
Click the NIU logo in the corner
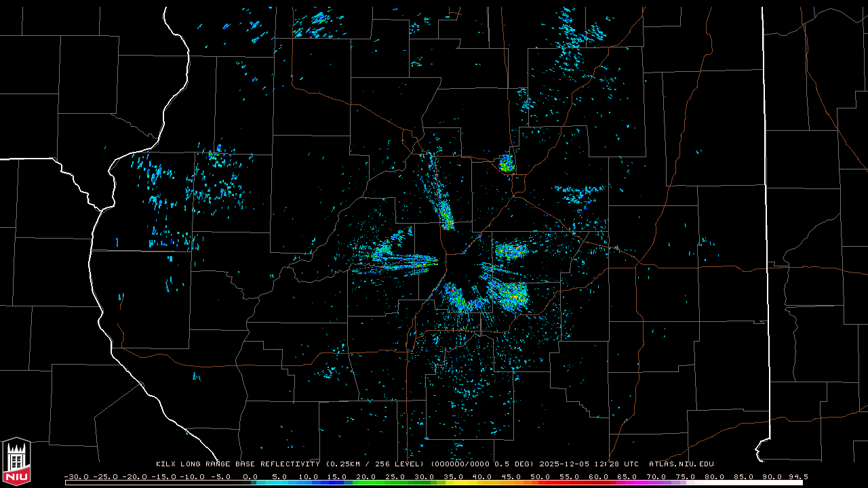(16, 462)
